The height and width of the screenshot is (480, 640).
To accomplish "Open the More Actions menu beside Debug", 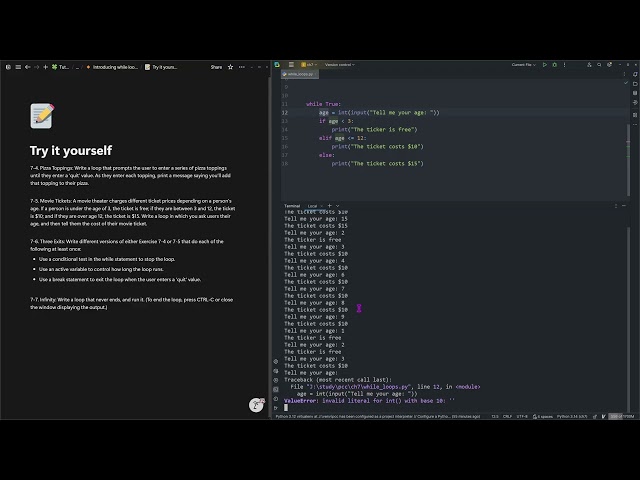I will coord(564,64).
